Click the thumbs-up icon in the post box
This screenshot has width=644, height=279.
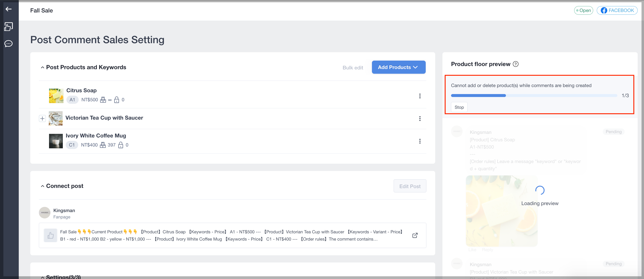pyautogui.click(x=50, y=235)
